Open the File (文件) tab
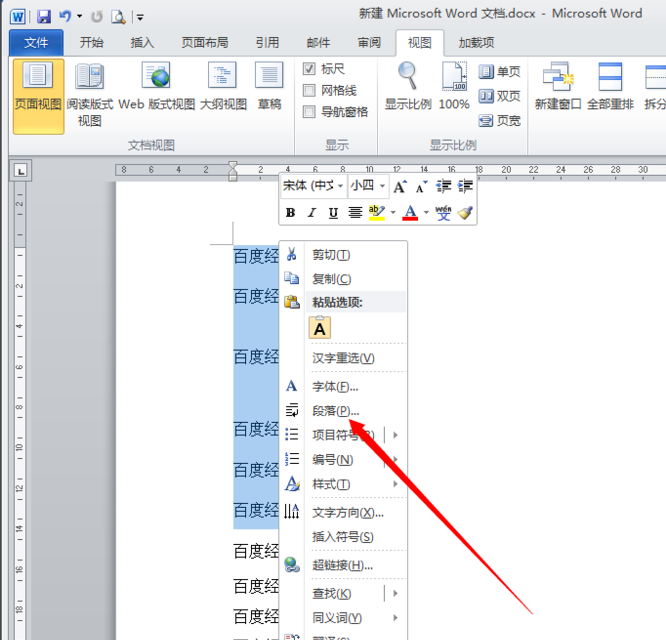Image resolution: width=666 pixels, height=640 pixels. (x=36, y=42)
